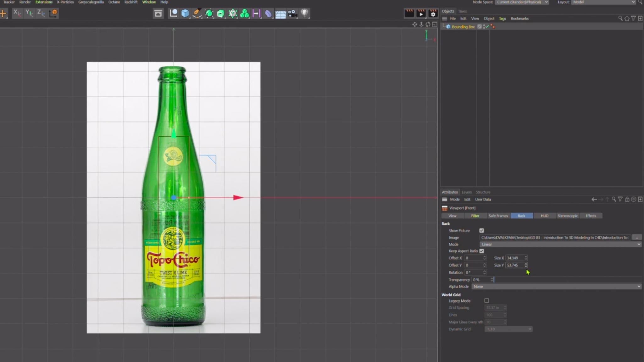Enable Legacy Mode under World Grid
This screenshot has width=644, height=362.
click(487, 301)
